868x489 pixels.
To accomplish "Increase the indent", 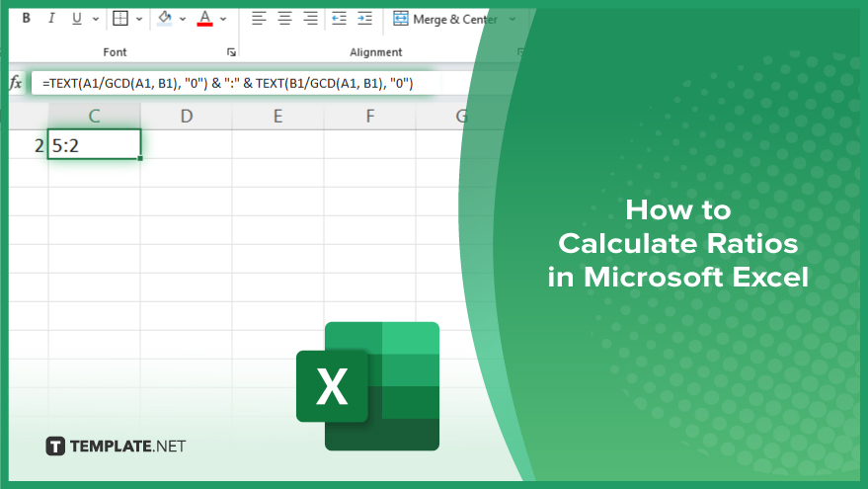I will 364,18.
